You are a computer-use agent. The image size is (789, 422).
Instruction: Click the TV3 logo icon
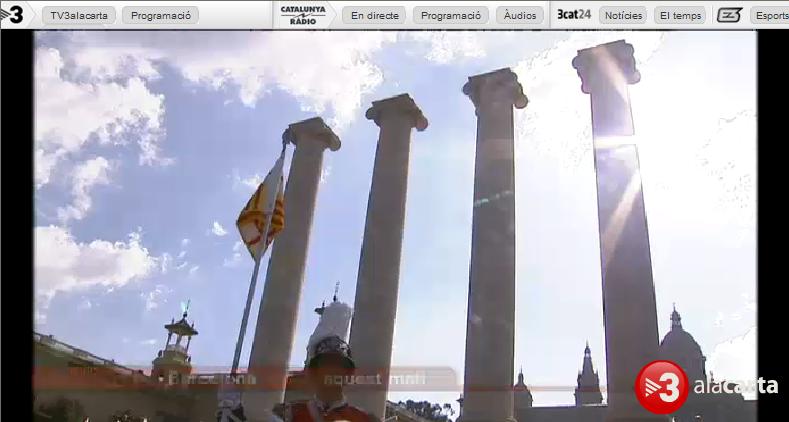[12, 15]
